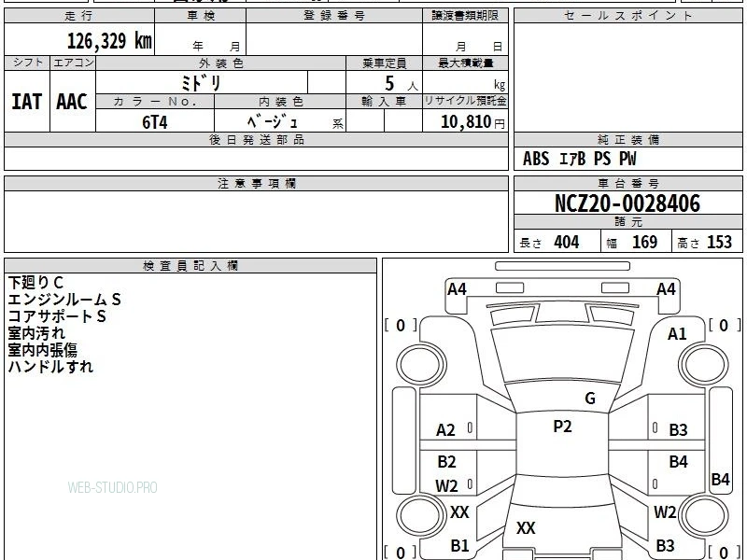Click the シフト column header
The width and height of the screenshot is (747, 560).
(27, 63)
